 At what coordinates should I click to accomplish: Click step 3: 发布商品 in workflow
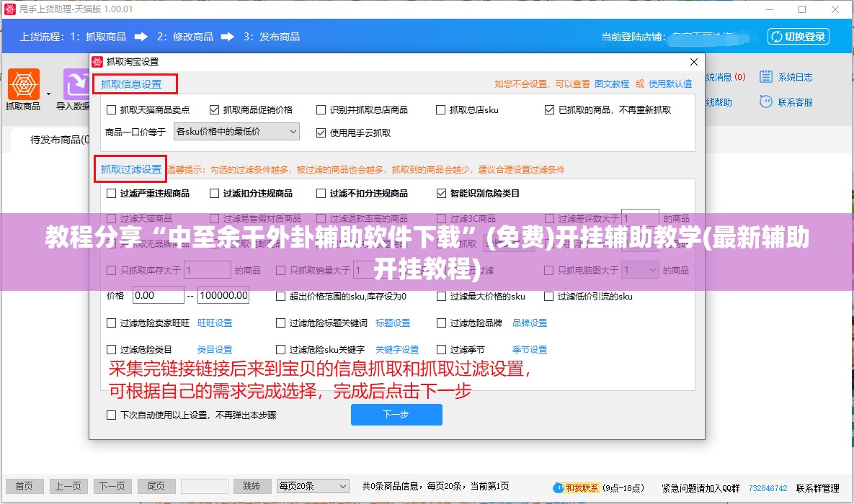click(271, 37)
